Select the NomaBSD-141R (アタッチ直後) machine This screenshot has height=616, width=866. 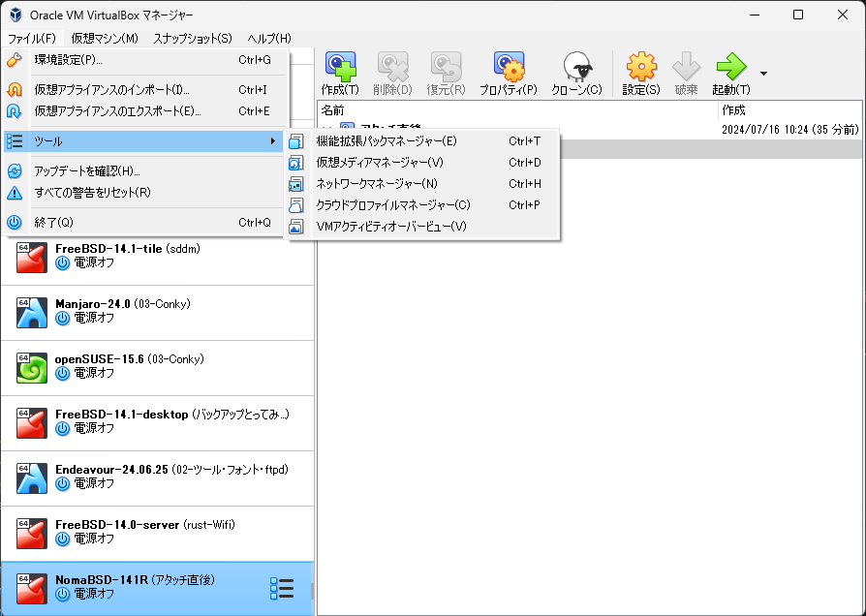click(157, 589)
